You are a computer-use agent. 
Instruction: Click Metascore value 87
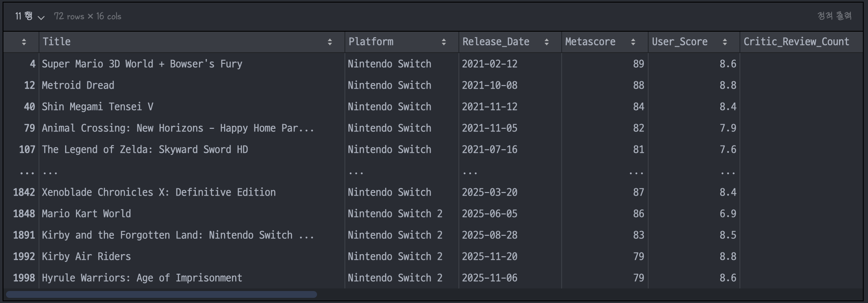click(x=638, y=192)
